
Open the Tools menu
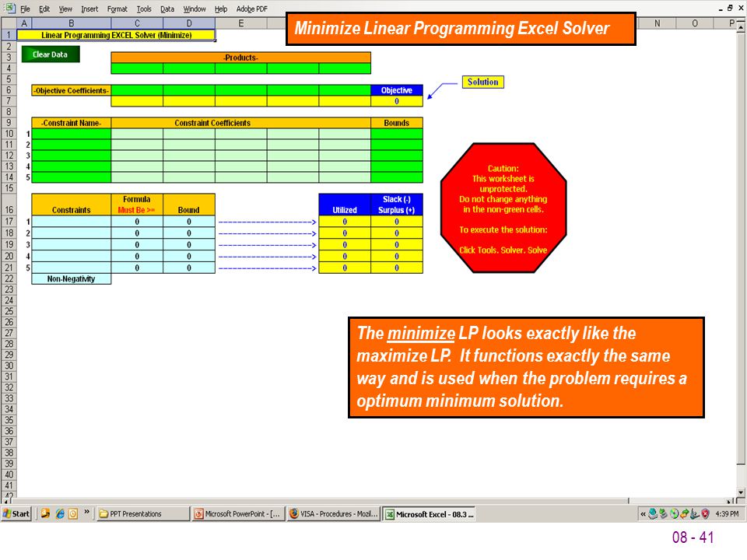tap(144, 9)
